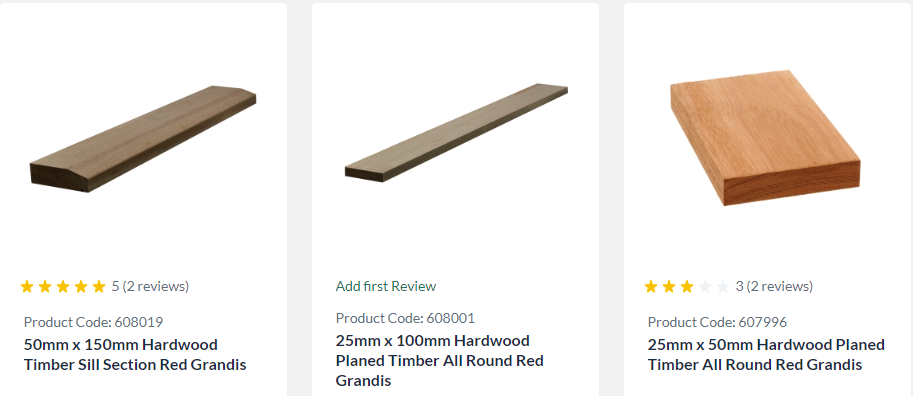Click third gold star on 25mm x 50mm product
This screenshot has width=913, height=396.
pyautogui.click(x=687, y=287)
